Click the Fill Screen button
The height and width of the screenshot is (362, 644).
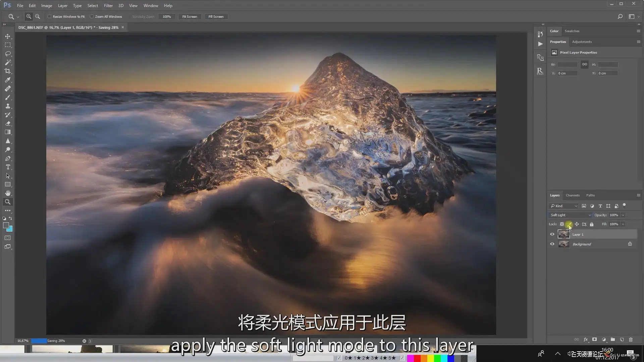[216, 16]
